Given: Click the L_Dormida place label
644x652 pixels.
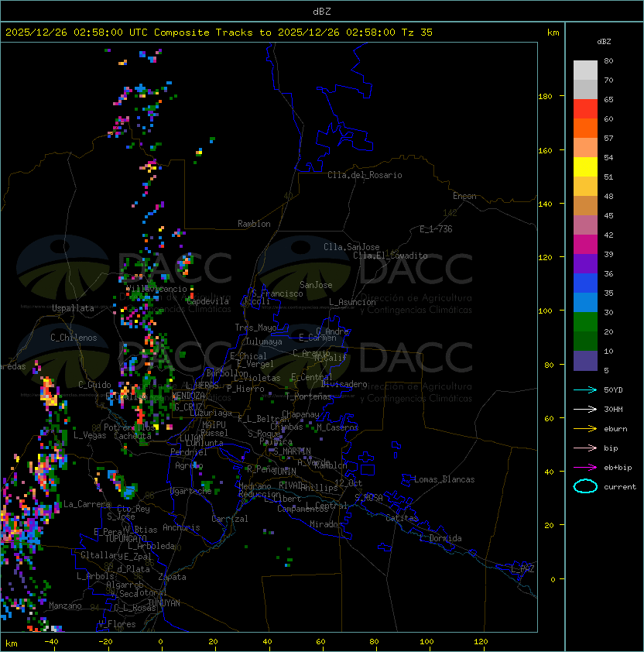Looking at the screenshot, I should click(441, 538).
